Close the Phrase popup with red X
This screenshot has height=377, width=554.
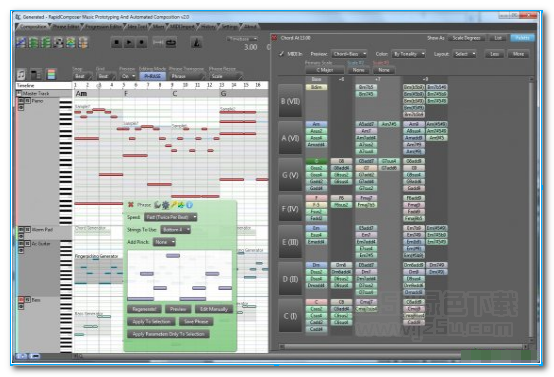131,205
